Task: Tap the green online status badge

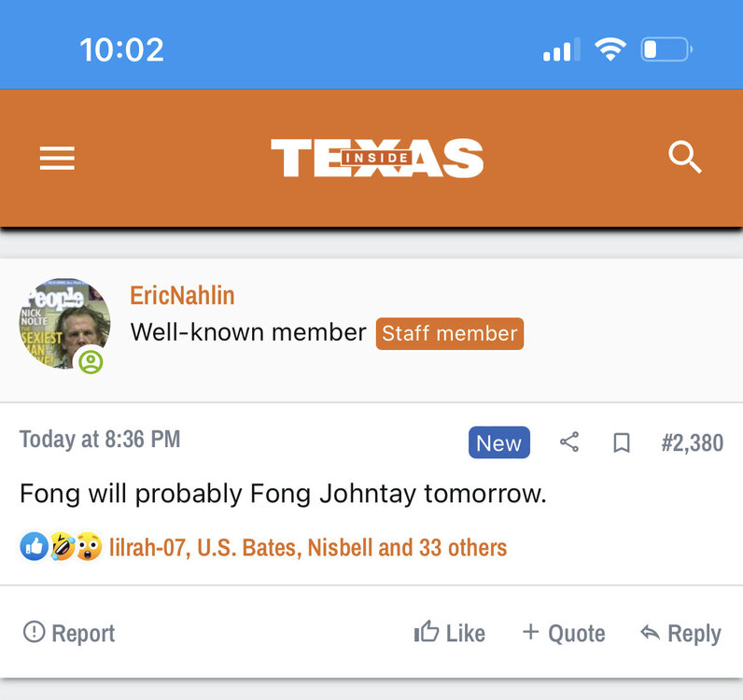Action: pyautogui.click(x=91, y=361)
